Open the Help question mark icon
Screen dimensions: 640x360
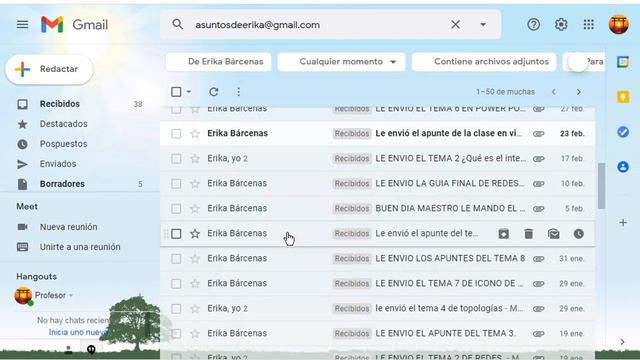pyautogui.click(x=533, y=24)
